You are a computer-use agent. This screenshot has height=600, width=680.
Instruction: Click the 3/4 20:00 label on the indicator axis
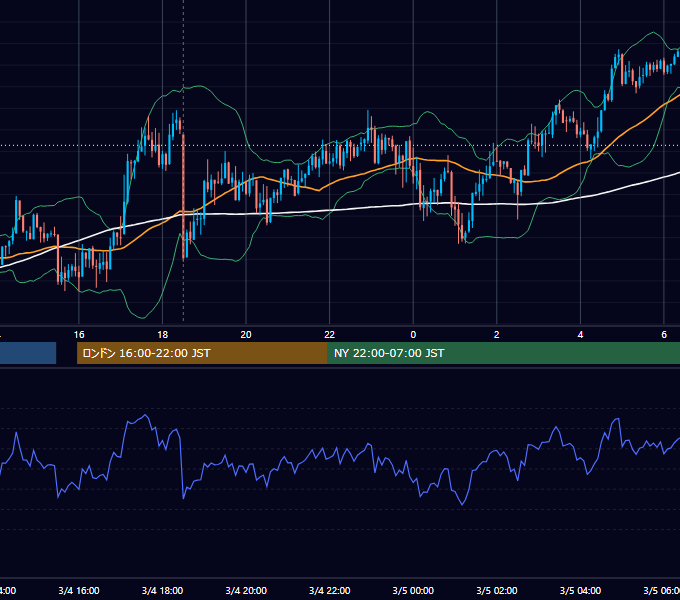pos(246,590)
